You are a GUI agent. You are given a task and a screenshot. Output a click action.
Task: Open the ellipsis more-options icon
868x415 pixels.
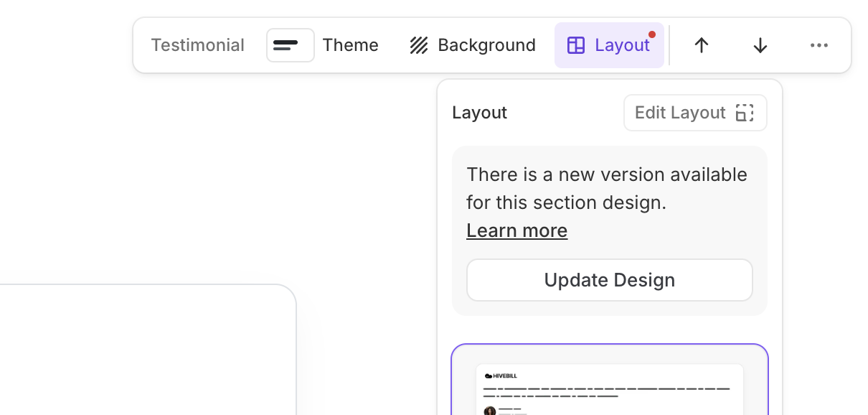click(819, 45)
